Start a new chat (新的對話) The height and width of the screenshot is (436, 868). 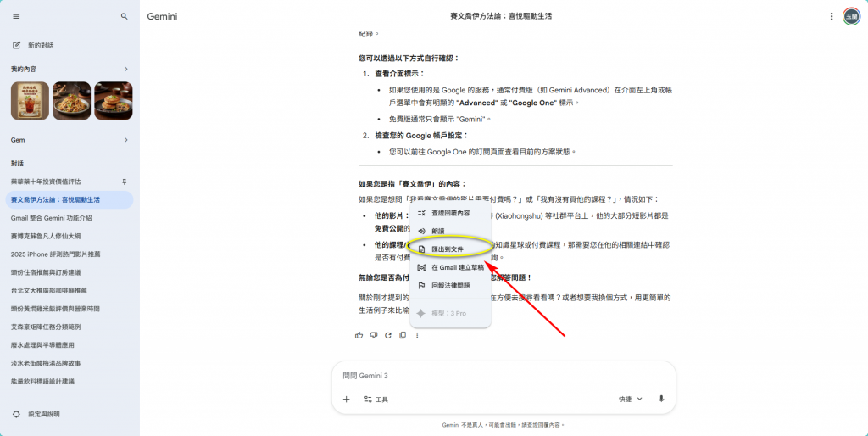click(33, 46)
